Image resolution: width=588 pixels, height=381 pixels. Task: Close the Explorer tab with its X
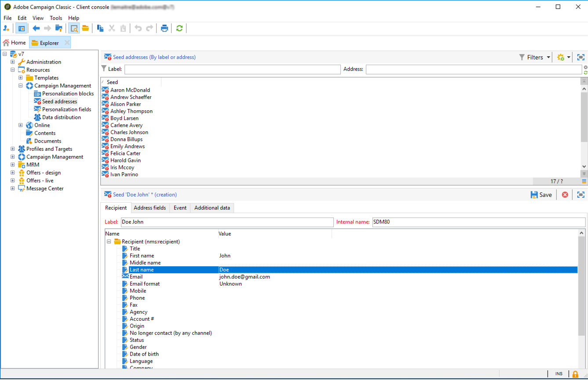tap(67, 43)
